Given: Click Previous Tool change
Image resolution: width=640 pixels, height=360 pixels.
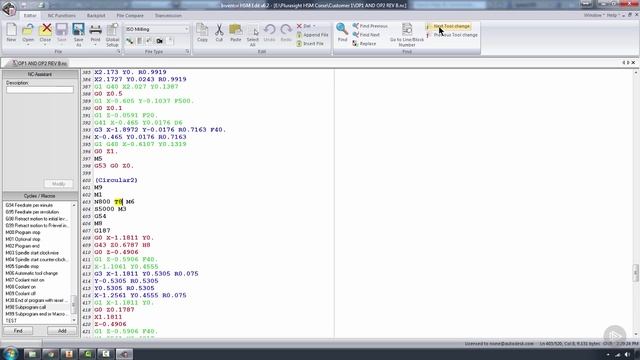Looking at the screenshot, I should click(x=452, y=35).
